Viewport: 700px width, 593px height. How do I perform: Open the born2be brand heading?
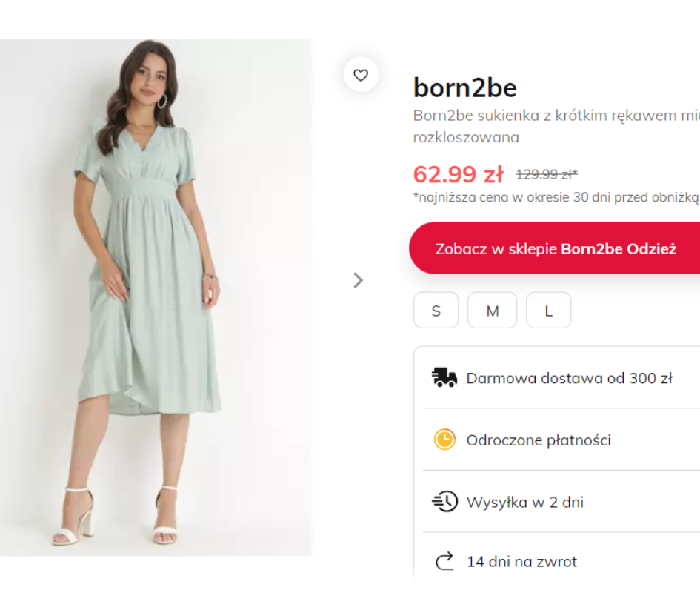click(464, 88)
